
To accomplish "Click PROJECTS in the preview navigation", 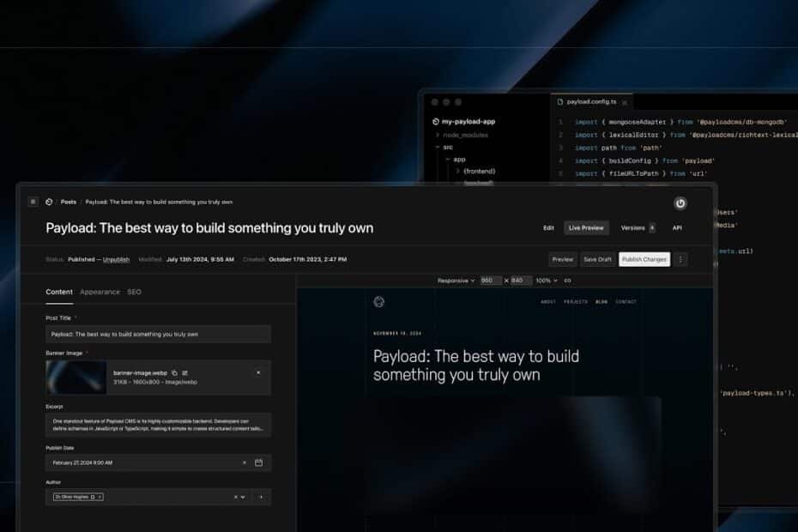I will point(576,302).
